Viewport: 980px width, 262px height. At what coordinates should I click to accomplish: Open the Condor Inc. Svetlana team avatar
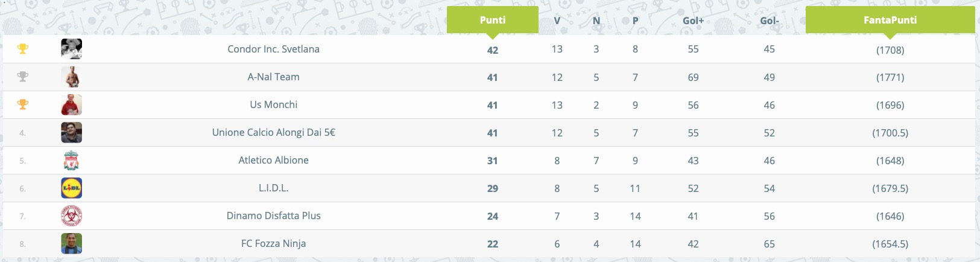[71, 49]
